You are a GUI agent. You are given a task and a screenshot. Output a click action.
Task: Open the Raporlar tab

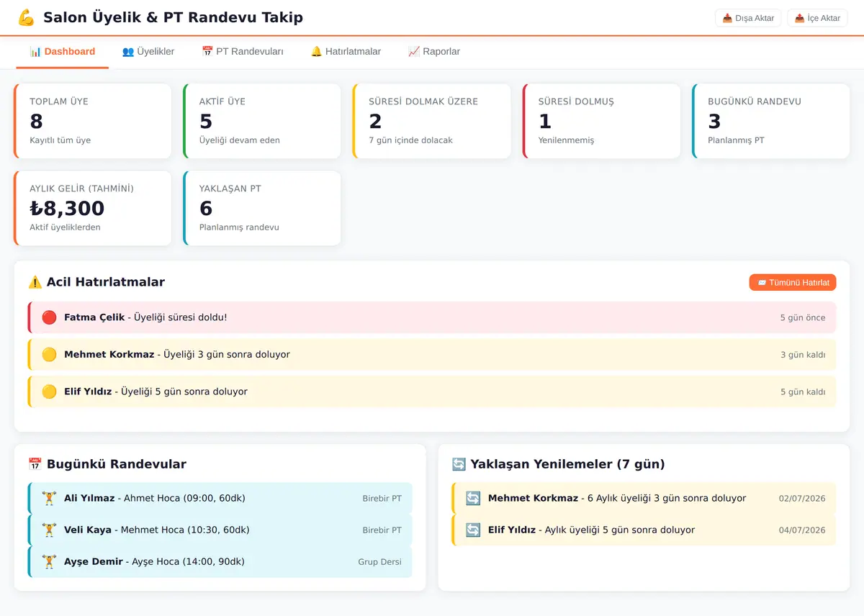click(434, 52)
